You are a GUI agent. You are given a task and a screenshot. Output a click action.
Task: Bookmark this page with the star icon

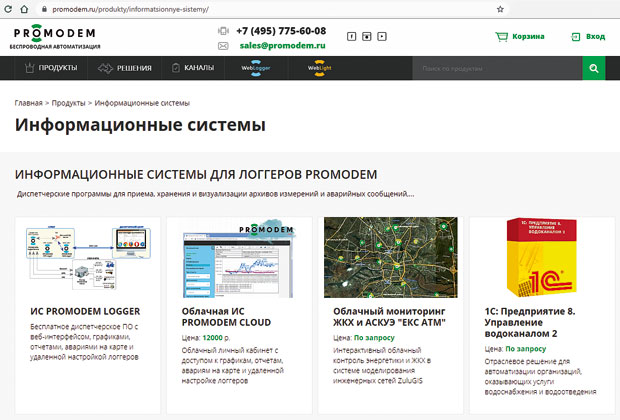pos(500,9)
